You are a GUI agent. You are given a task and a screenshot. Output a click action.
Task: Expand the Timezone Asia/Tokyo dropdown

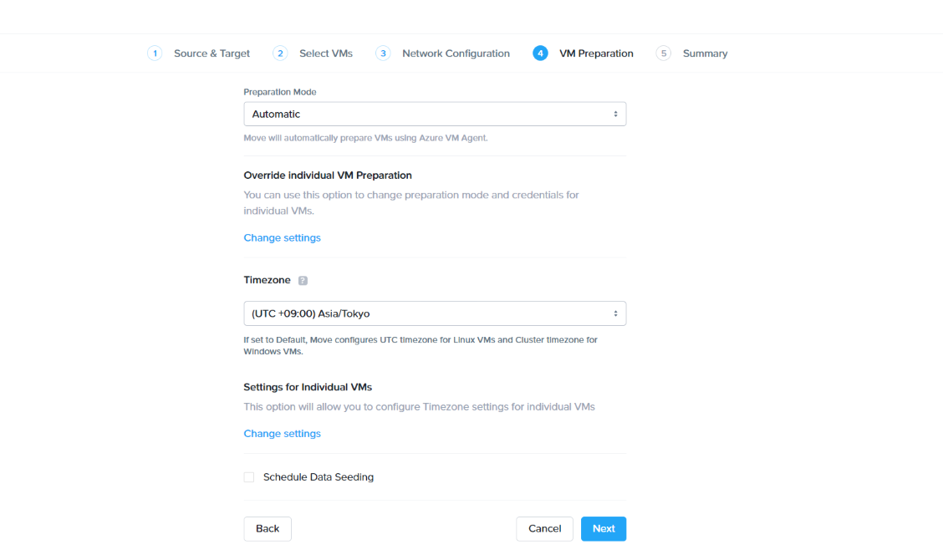pos(435,313)
